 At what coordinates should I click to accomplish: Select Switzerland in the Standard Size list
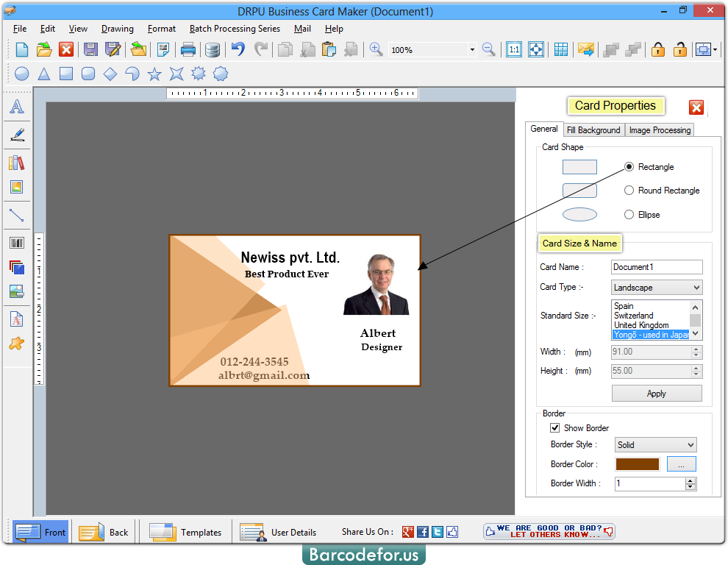click(x=633, y=316)
